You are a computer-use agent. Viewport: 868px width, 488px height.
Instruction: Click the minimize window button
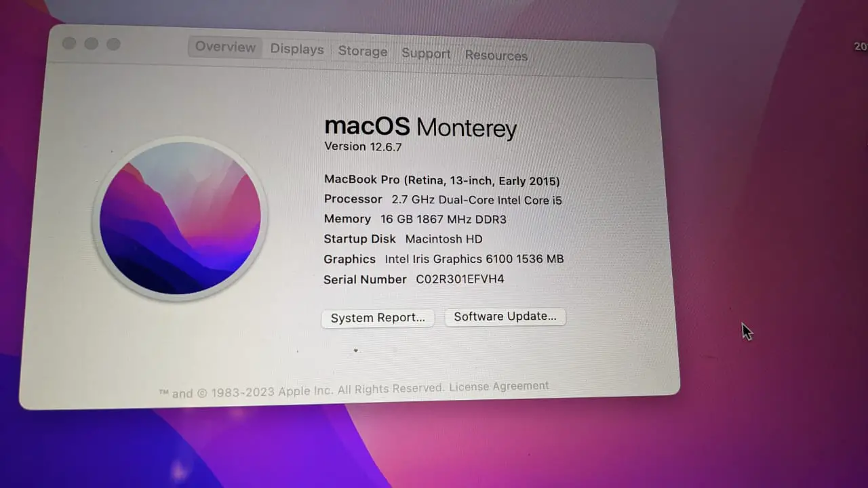click(91, 43)
